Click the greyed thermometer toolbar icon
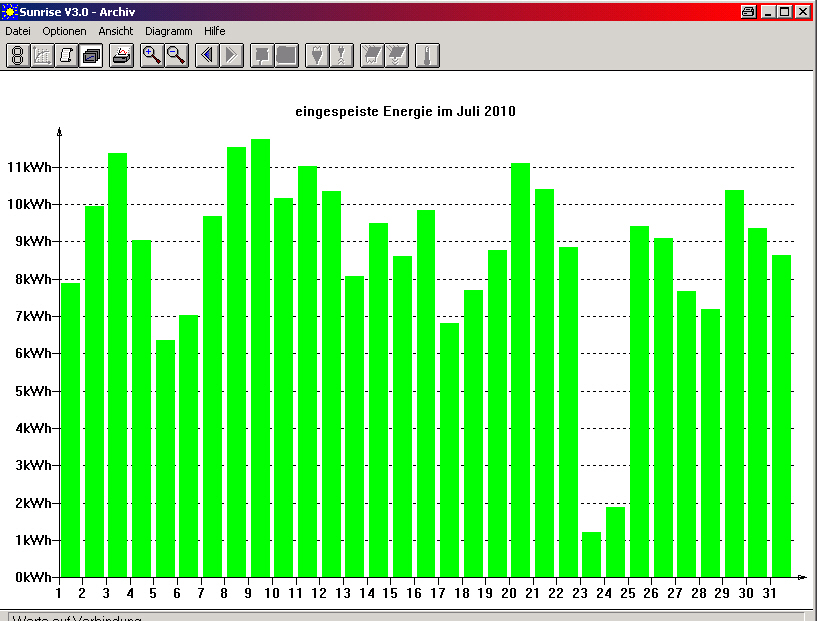Image resolution: width=817 pixels, height=621 pixels. tap(427, 55)
